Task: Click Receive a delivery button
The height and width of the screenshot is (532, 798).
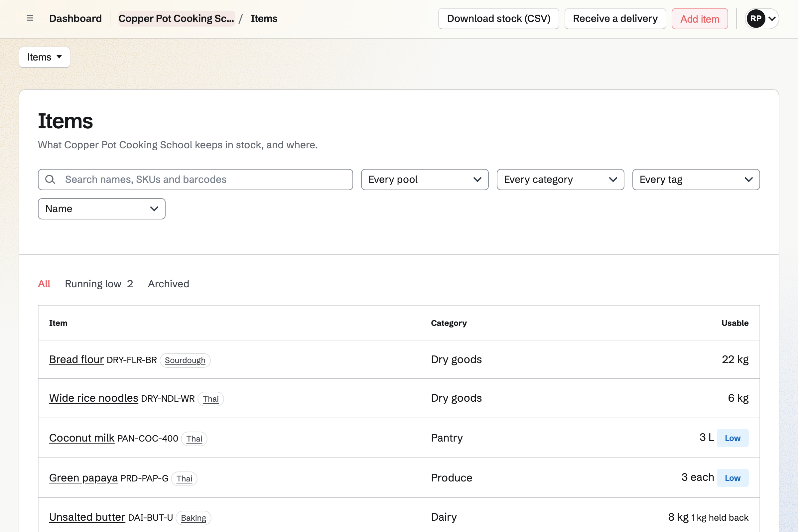Action: (615, 19)
